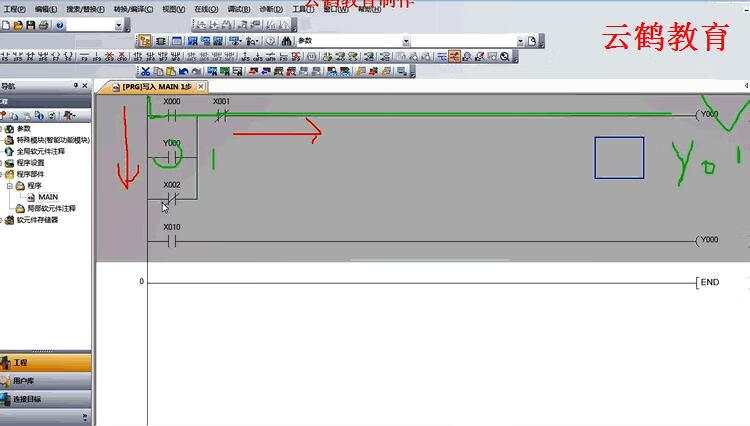Click the X001 closed contact in the ladder
This screenshot has height=426, width=750.
221,115
